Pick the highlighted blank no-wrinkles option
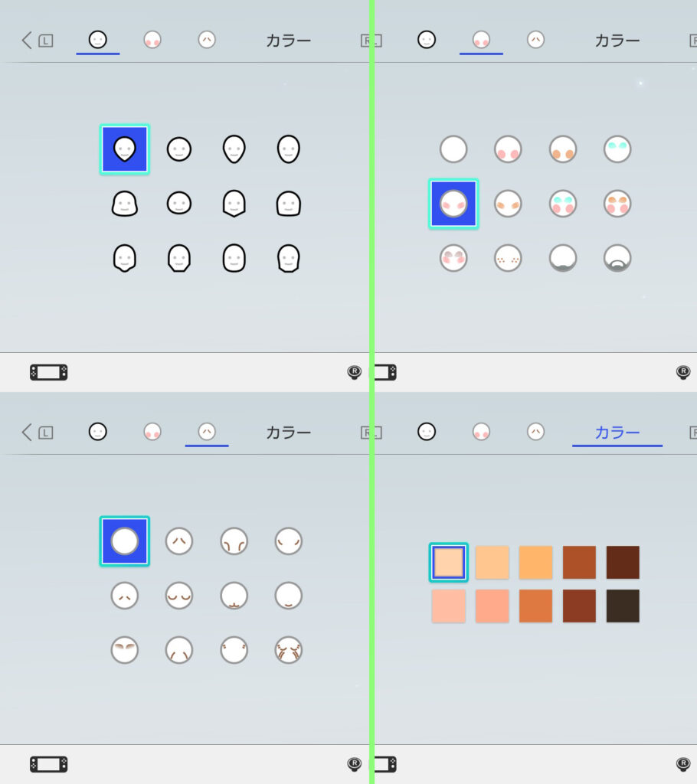Viewport: 697px width, 784px height. click(125, 541)
